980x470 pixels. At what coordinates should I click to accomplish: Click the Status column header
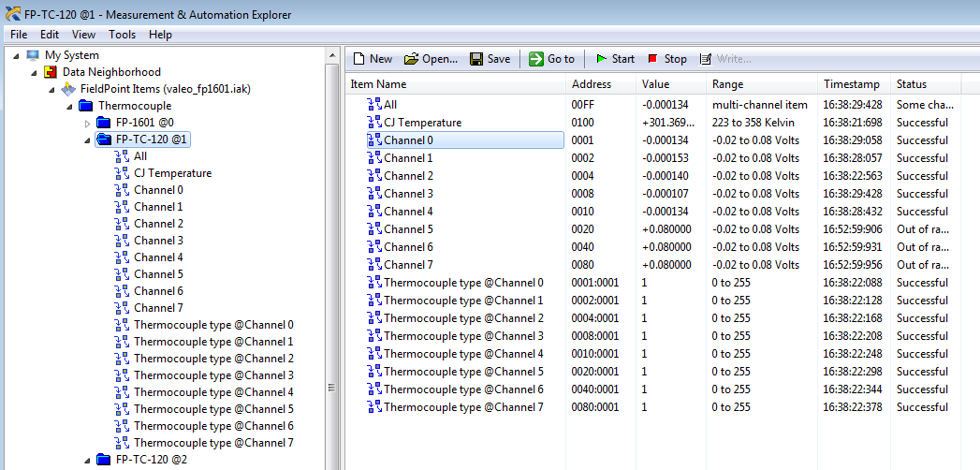(x=927, y=84)
